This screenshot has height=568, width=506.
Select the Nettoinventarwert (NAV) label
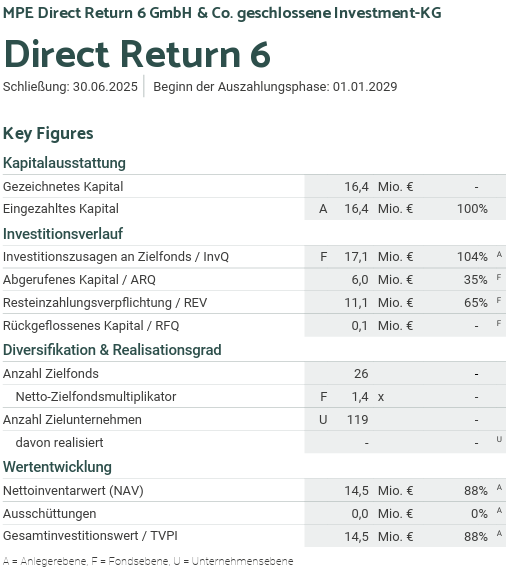[73, 491]
